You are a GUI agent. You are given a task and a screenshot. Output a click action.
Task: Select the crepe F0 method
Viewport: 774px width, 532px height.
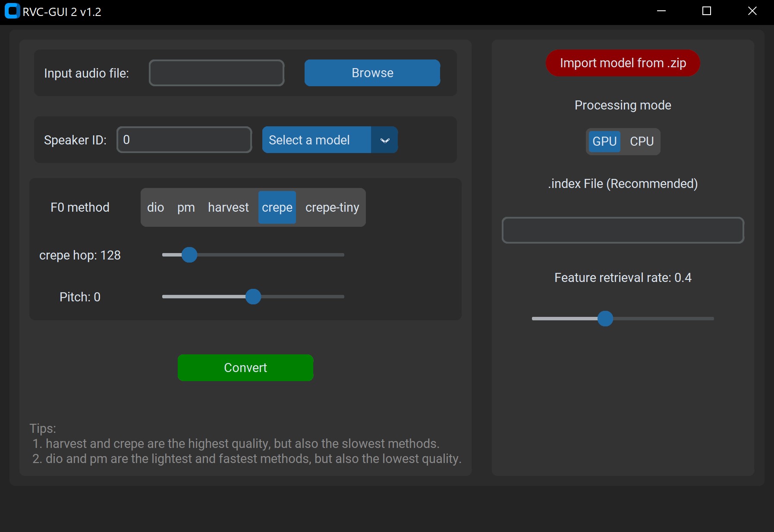pos(277,207)
